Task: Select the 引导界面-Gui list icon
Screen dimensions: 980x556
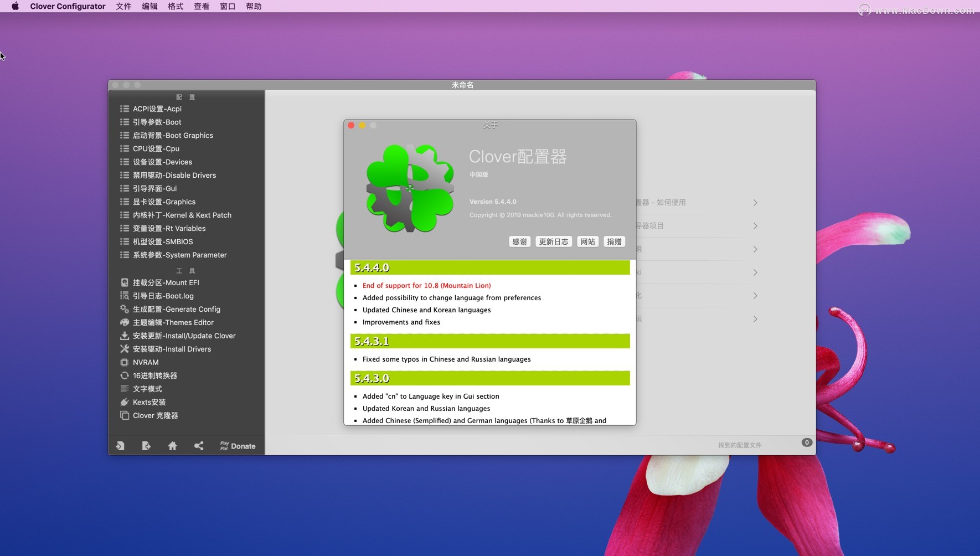Action: (125, 188)
